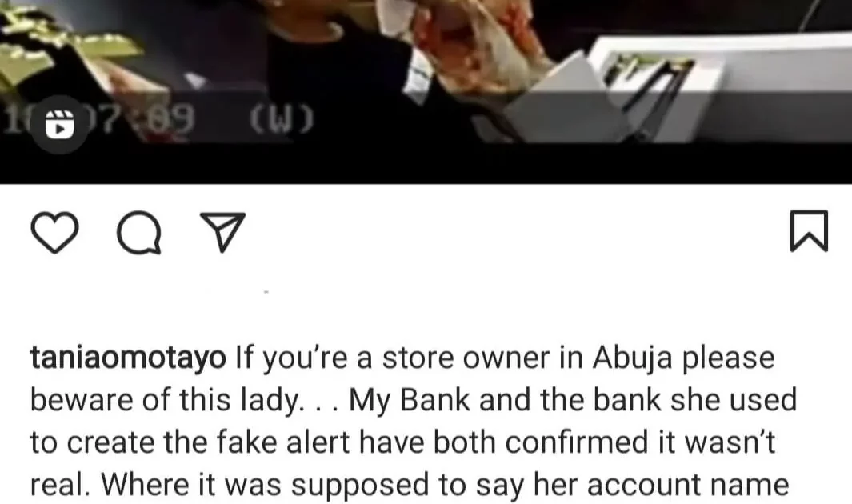Open the taniaomotayo profile from the caption
The height and width of the screenshot is (504, 852).
[128, 358]
